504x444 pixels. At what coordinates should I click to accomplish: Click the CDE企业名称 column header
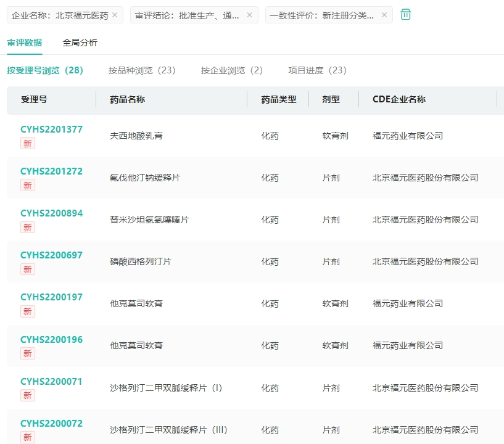(x=399, y=100)
